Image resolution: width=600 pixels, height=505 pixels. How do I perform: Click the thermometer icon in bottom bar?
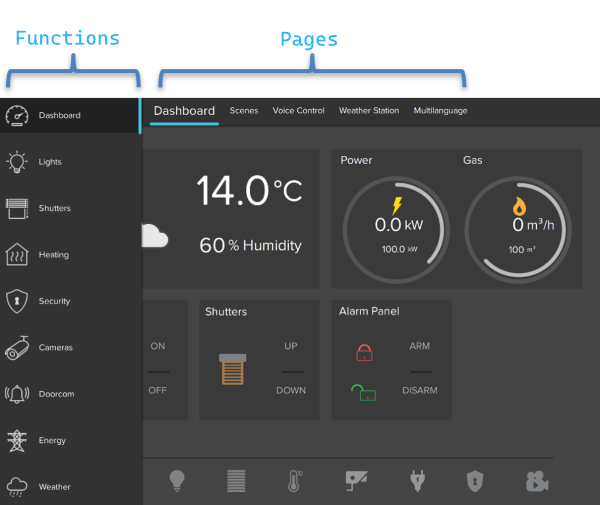295,481
